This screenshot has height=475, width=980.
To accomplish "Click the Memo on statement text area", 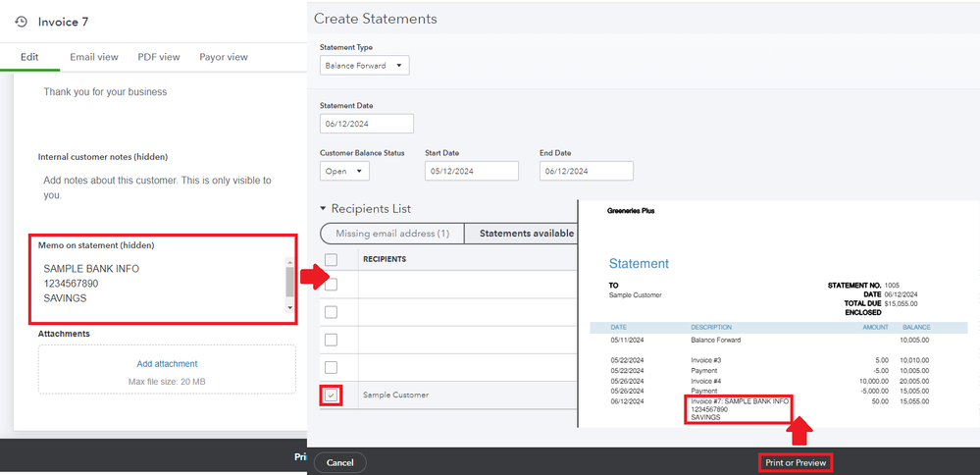I will point(161,284).
